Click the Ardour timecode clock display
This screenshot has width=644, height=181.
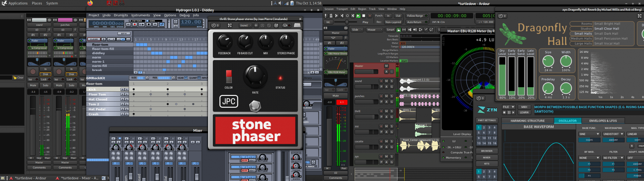[452, 16]
